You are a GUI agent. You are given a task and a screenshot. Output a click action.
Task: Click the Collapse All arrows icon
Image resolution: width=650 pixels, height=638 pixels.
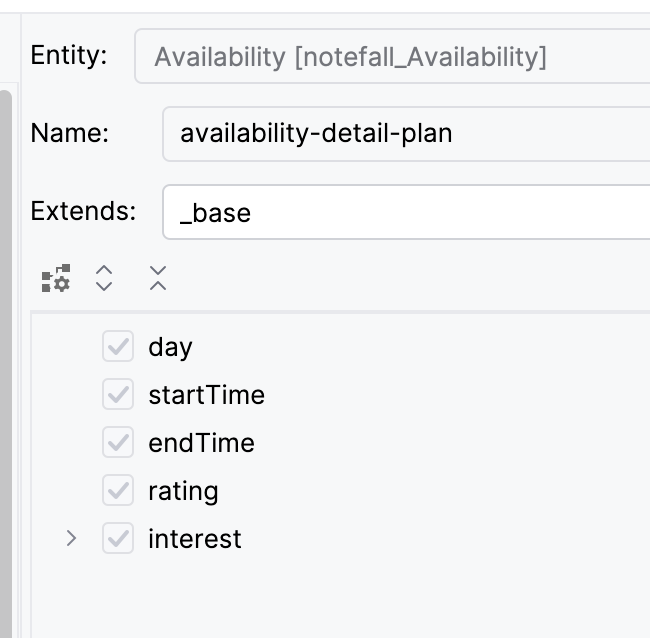click(x=158, y=278)
